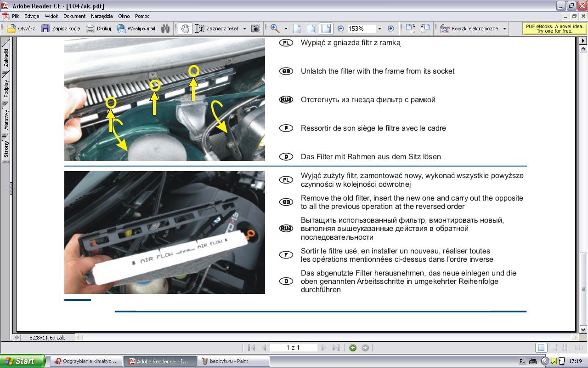The width and height of the screenshot is (588, 368).
Task: Open the Narzędzia menu
Action: [x=102, y=16]
